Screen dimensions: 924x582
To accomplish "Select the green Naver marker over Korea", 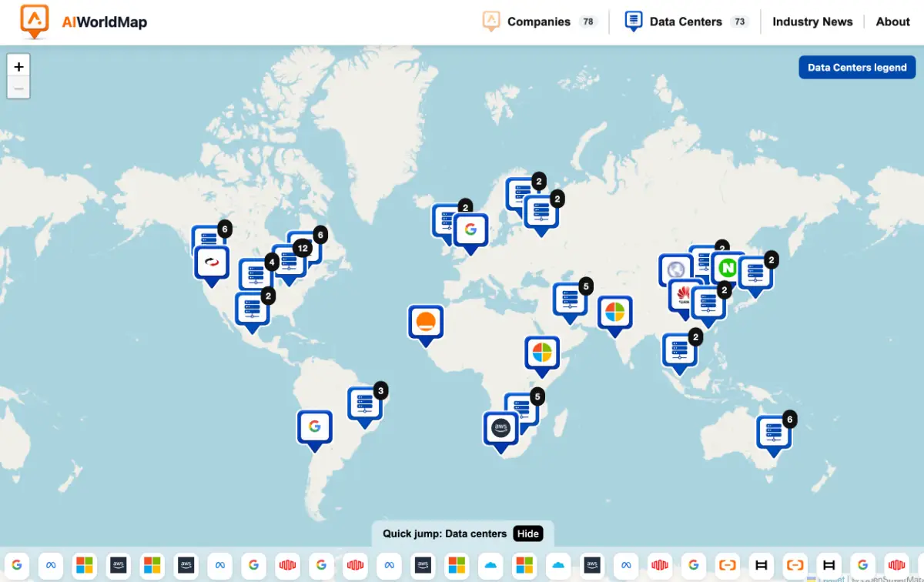I will 728,269.
